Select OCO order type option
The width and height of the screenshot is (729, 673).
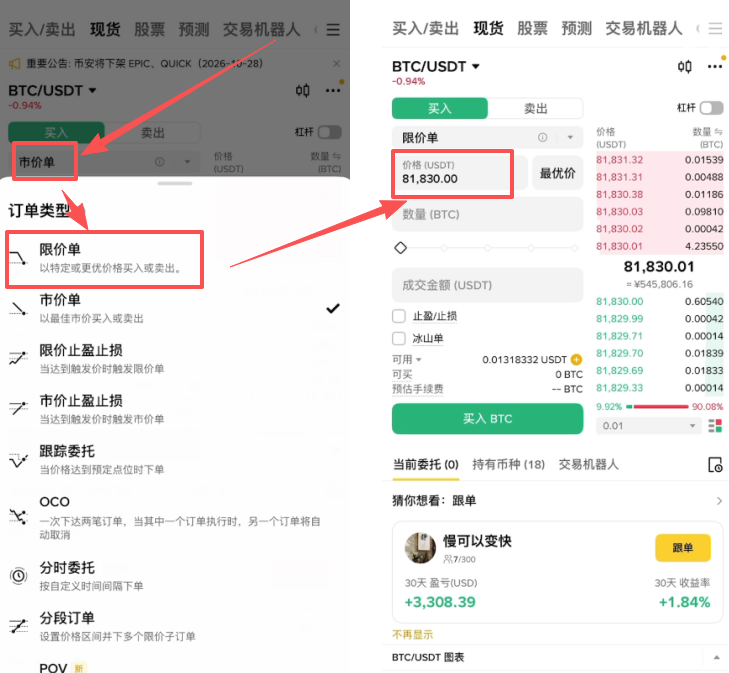174,517
